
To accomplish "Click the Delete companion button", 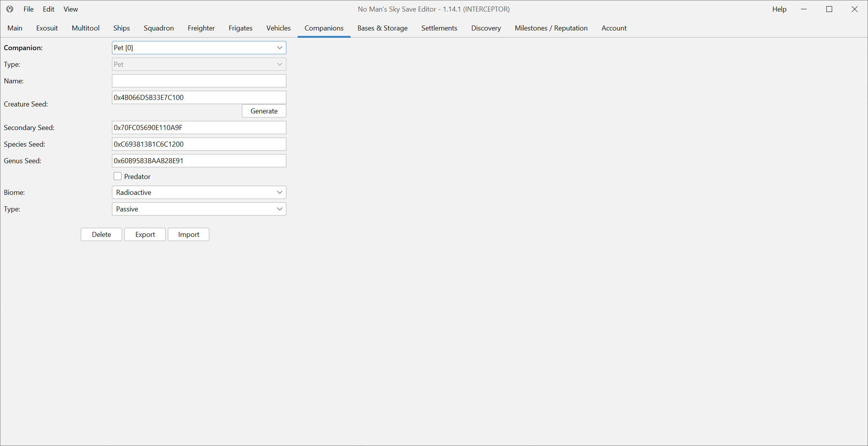I will (101, 235).
